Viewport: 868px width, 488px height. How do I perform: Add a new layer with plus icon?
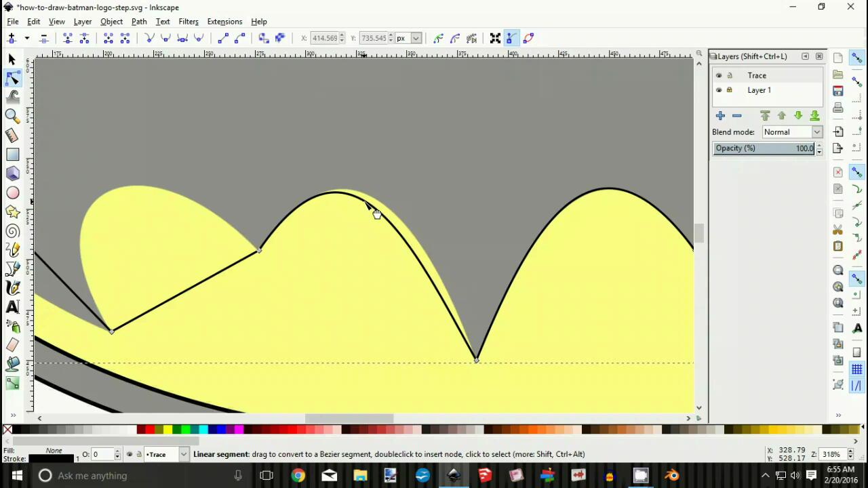click(720, 116)
